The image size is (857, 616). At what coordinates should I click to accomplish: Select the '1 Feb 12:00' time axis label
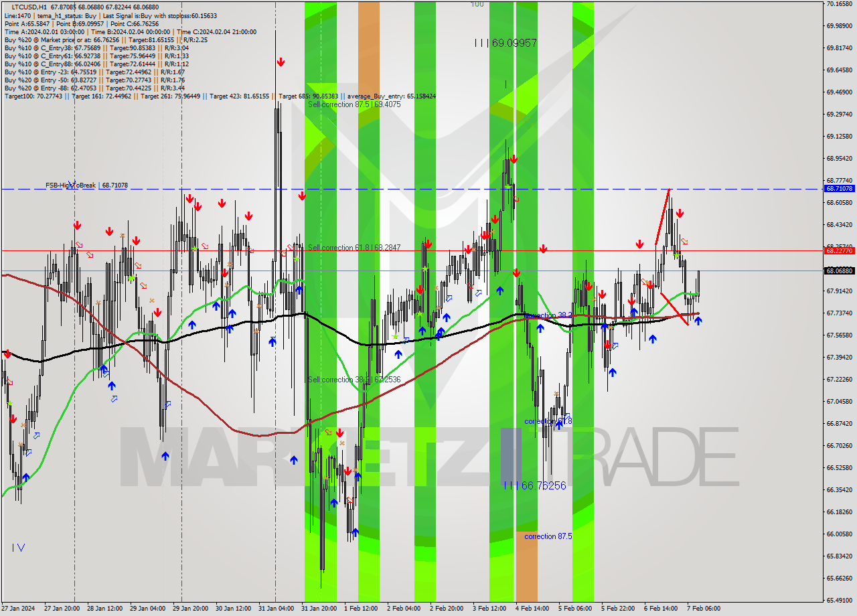(x=360, y=609)
